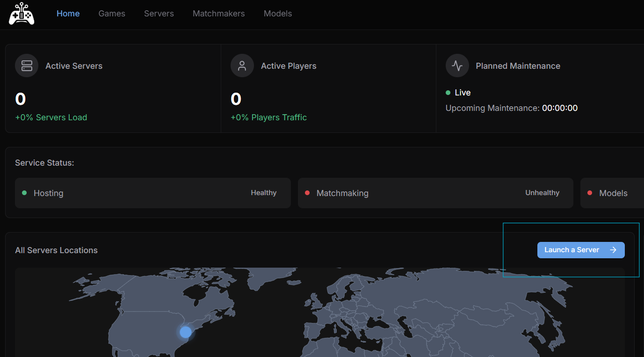Click the green dot beside Hosting
The height and width of the screenshot is (357, 644).
pyautogui.click(x=24, y=193)
